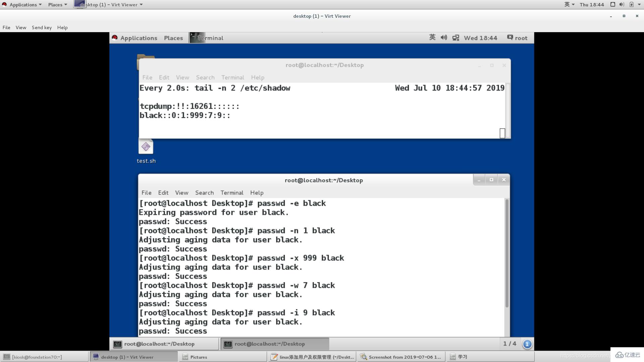Screen dimensions: 644x362
Task: Click the root user icon top-right
Action: coord(509,38)
